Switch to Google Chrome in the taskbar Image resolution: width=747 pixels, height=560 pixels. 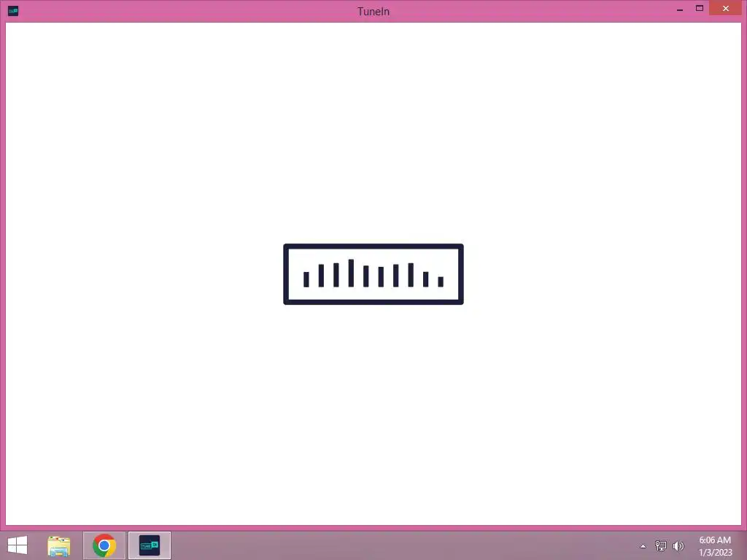[104, 545]
